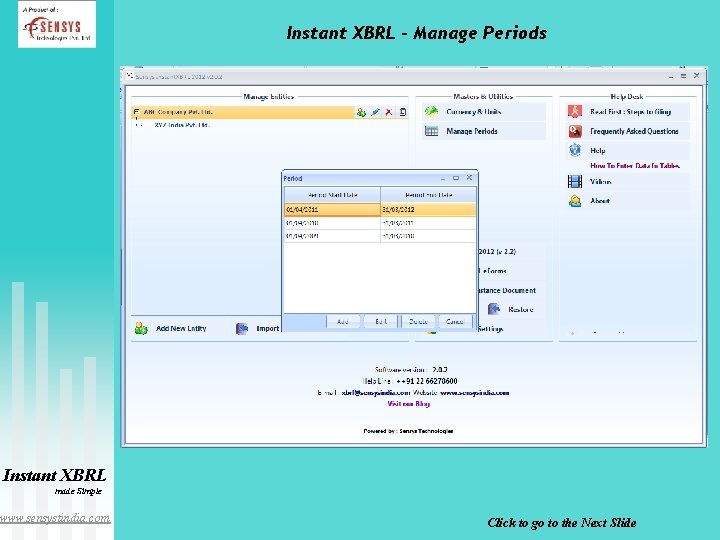The width and height of the screenshot is (720, 540).
Task: Click the add user icon on ABC Company row
Action: (361, 112)
